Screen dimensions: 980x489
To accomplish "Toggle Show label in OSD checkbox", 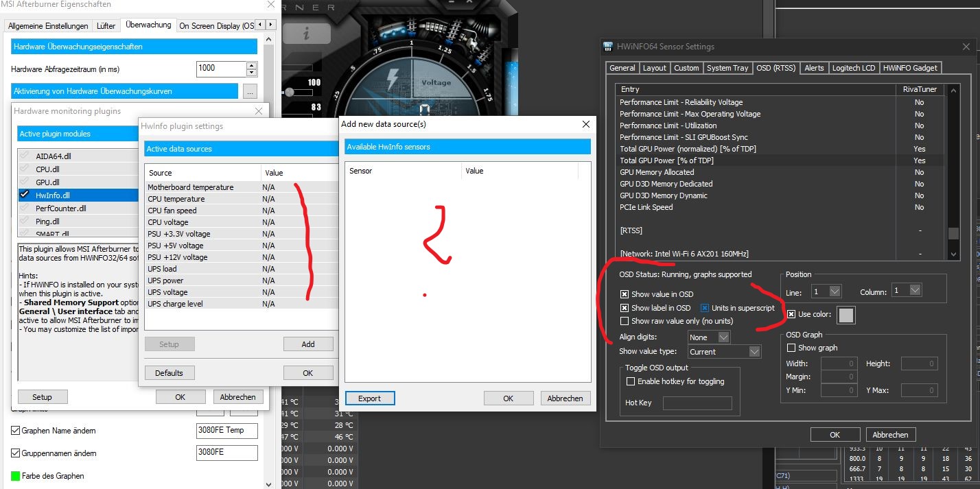I will click(625, 308).
